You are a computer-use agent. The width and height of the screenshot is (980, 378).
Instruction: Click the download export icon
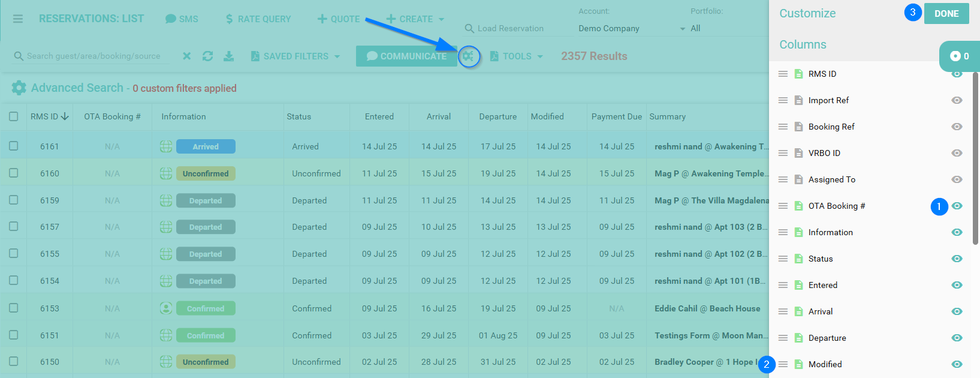[228, 56]
